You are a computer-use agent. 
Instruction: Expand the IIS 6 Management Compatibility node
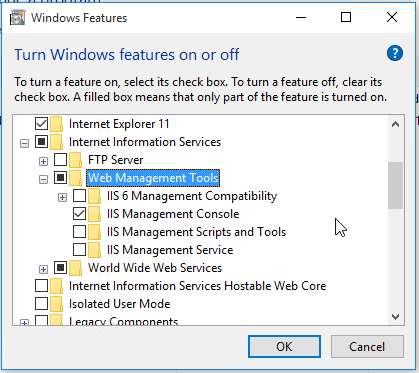[62, 198]
